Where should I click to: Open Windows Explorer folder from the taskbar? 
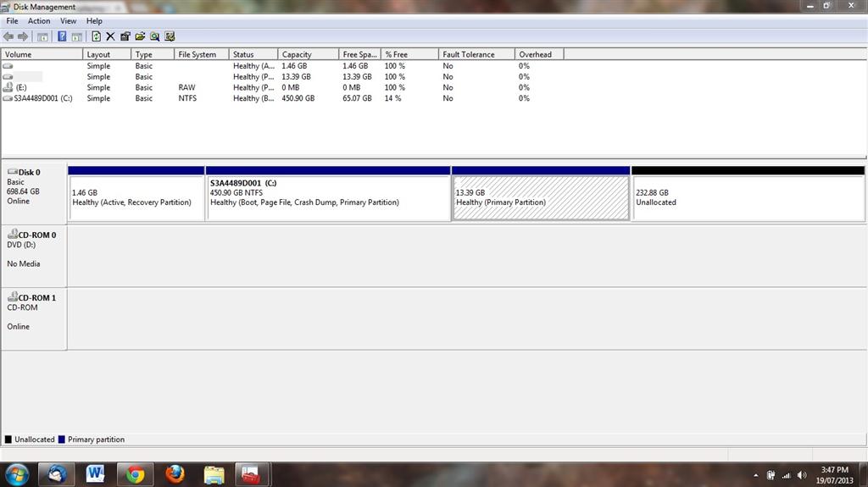[x=214, y=475]
